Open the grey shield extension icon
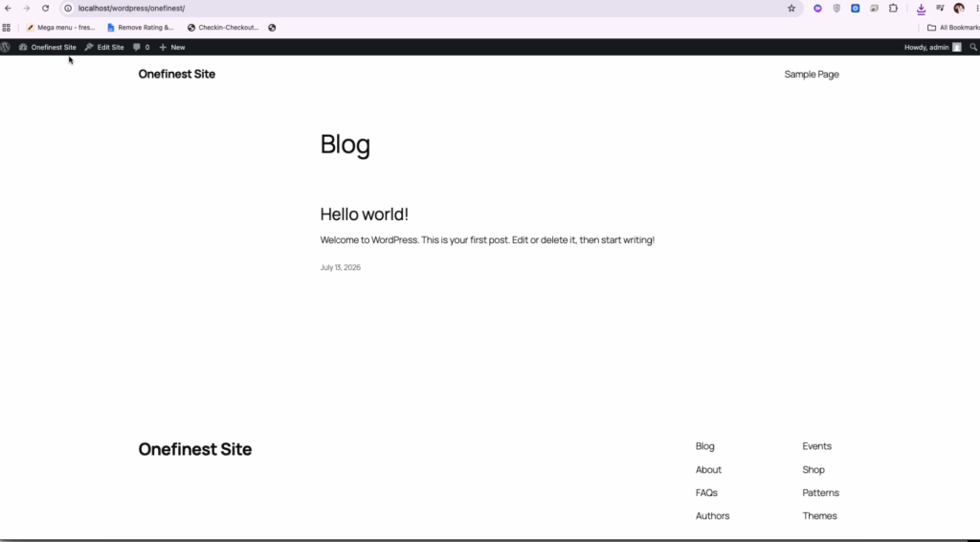 click(x=836, y=8)
